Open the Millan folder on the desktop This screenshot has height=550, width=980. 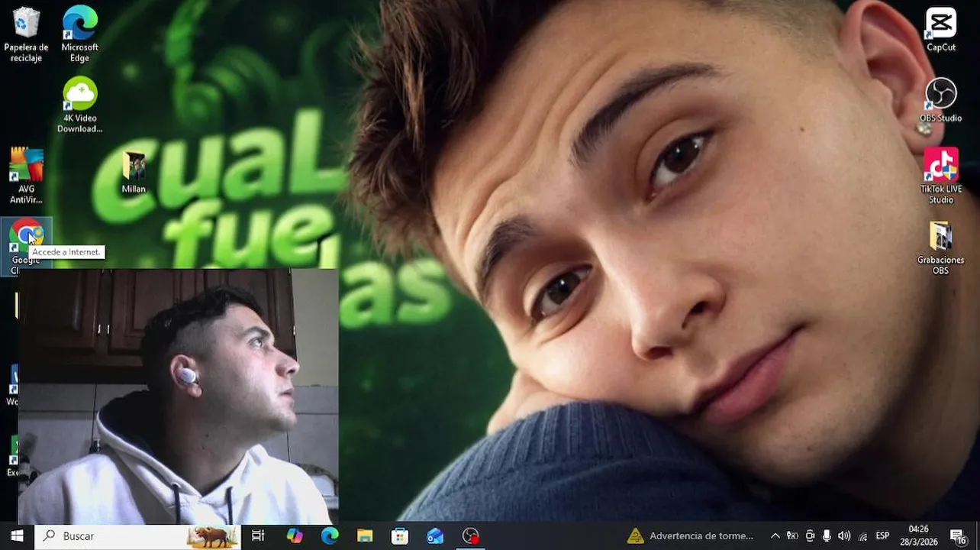134,173
